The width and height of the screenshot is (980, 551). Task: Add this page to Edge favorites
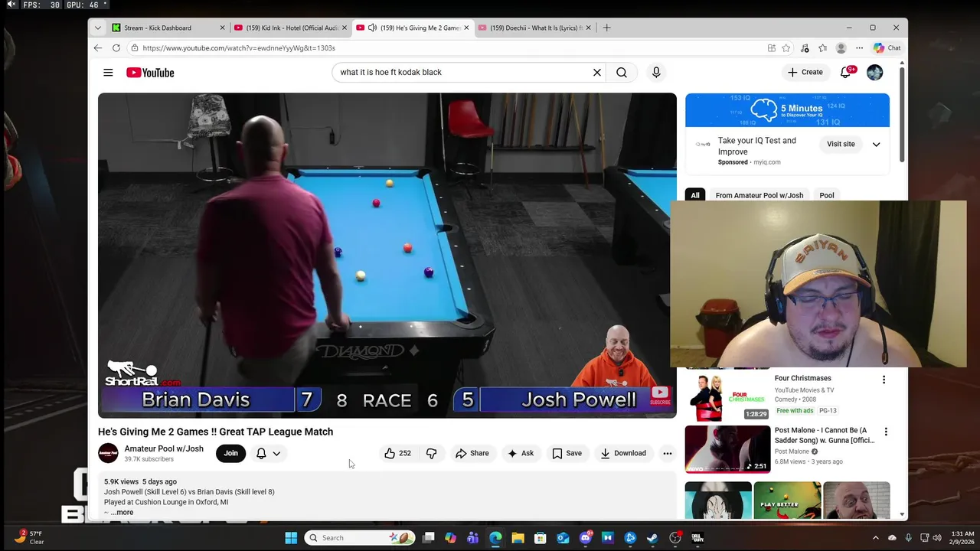click(786, 47)
